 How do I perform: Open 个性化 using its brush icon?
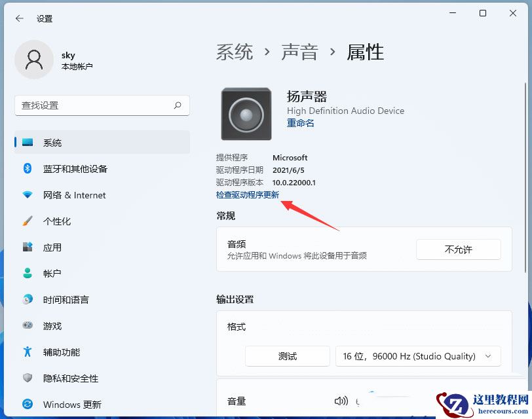click(x=26, y=221)
